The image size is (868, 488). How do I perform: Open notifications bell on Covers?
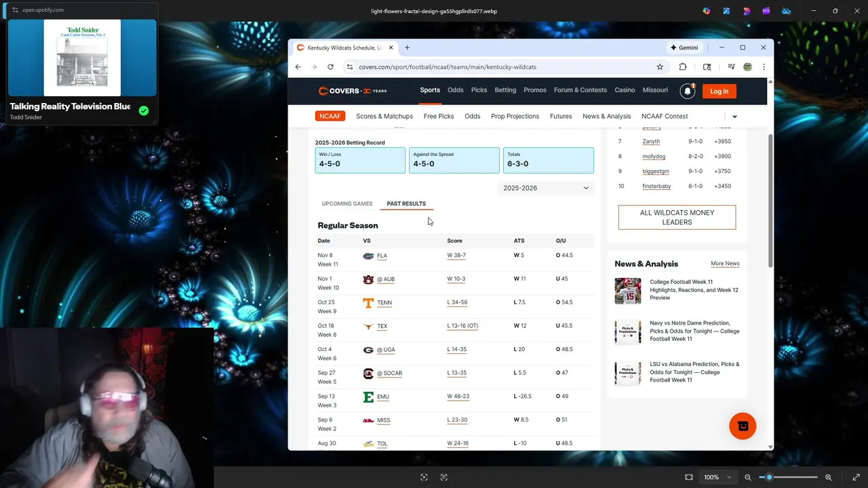[x=688, y=91]
